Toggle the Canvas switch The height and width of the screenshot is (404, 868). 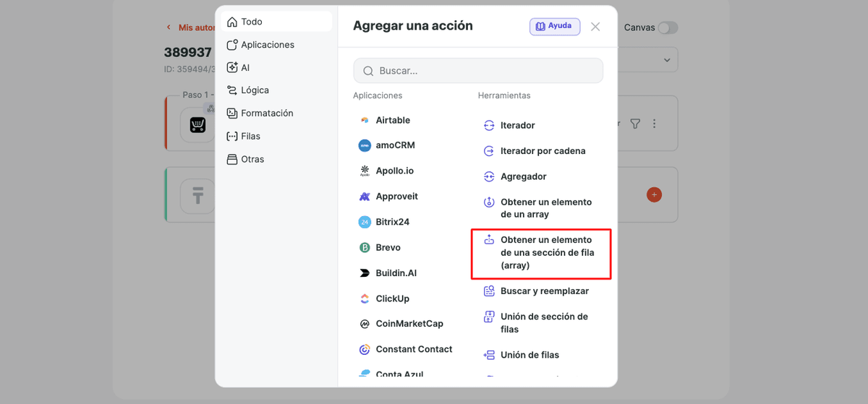(x=668, y=27)
